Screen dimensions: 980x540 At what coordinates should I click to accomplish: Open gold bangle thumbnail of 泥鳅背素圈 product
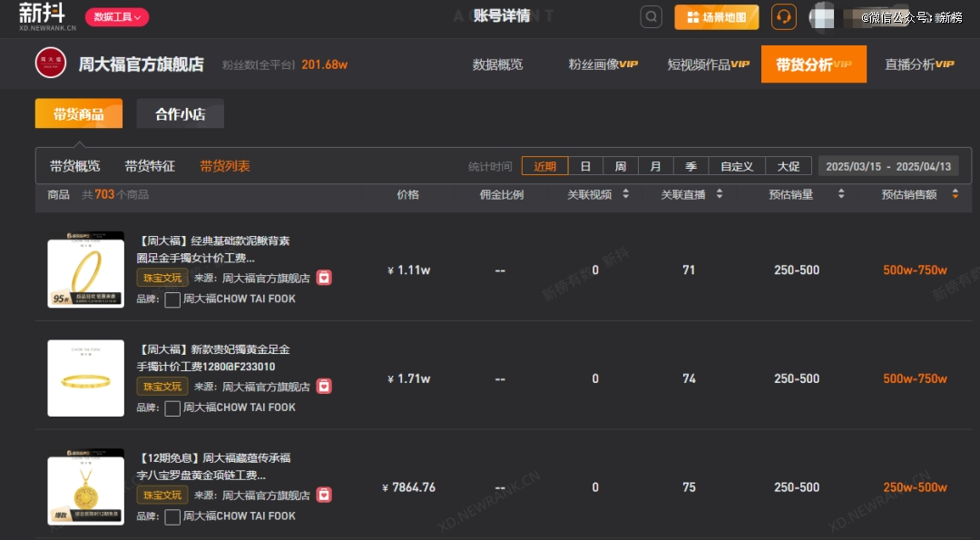(x=85, y=270)
